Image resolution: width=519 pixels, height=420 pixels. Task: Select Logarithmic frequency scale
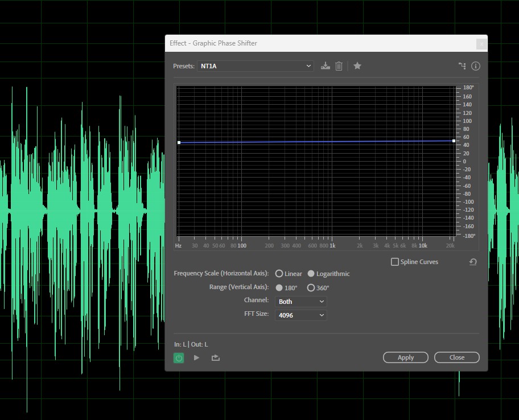click(311, 274)
